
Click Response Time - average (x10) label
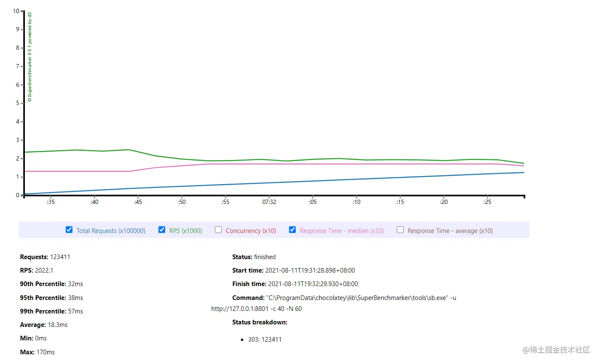pyautogui.click(x=450, y=231)
